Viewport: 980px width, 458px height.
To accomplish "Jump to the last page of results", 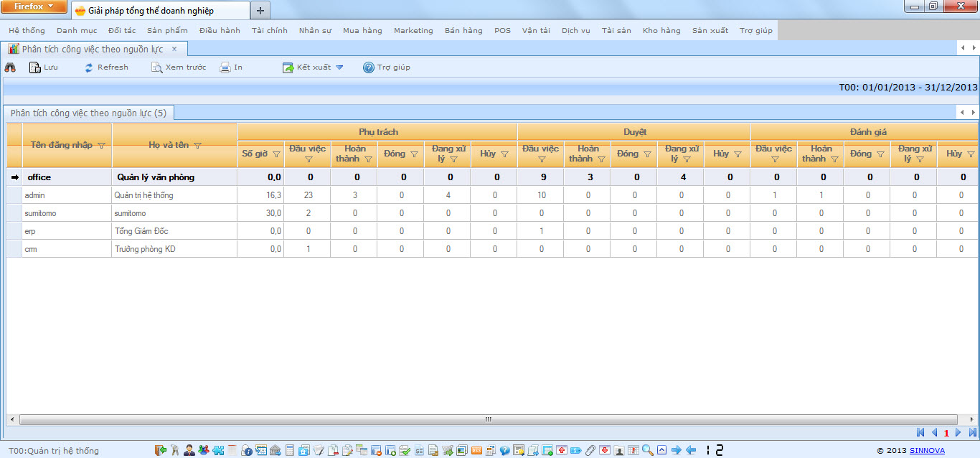I will [973, 432].
